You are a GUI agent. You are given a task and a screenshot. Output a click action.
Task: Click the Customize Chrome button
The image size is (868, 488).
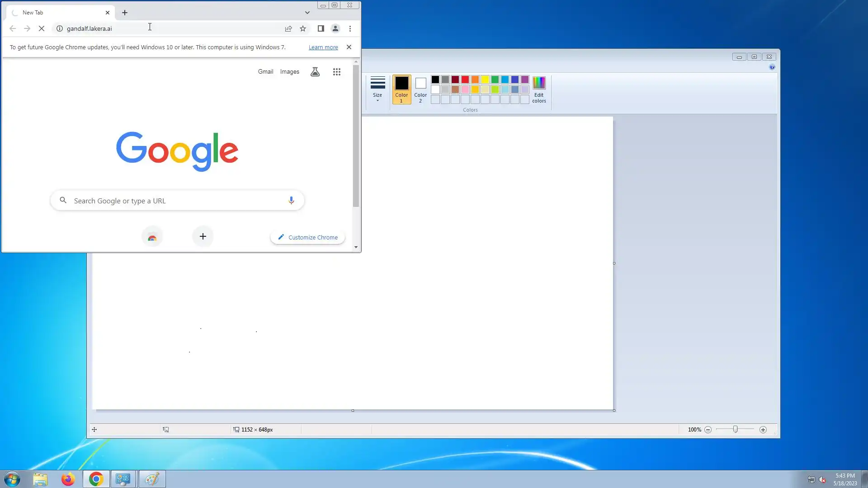[x=308, y=237]
